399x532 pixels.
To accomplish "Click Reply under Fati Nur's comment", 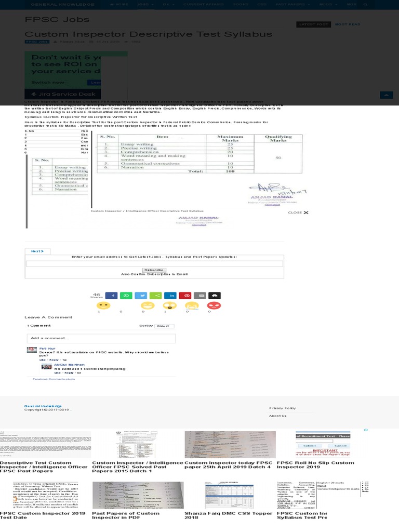I will 54,360.
